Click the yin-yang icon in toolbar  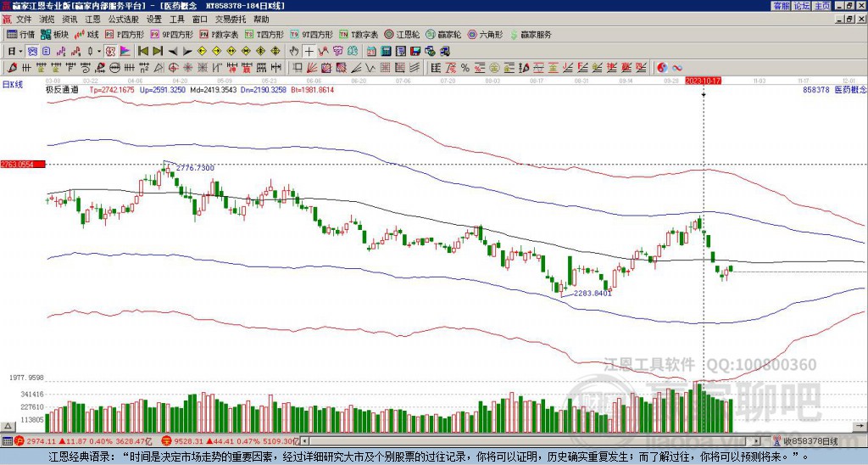pos(663,68)
